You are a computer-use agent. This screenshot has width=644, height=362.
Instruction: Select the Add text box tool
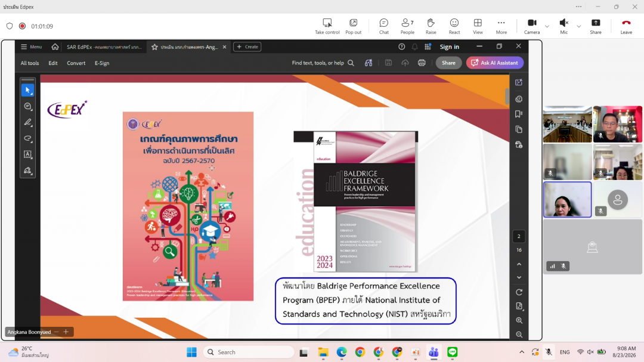pos(27,154)
